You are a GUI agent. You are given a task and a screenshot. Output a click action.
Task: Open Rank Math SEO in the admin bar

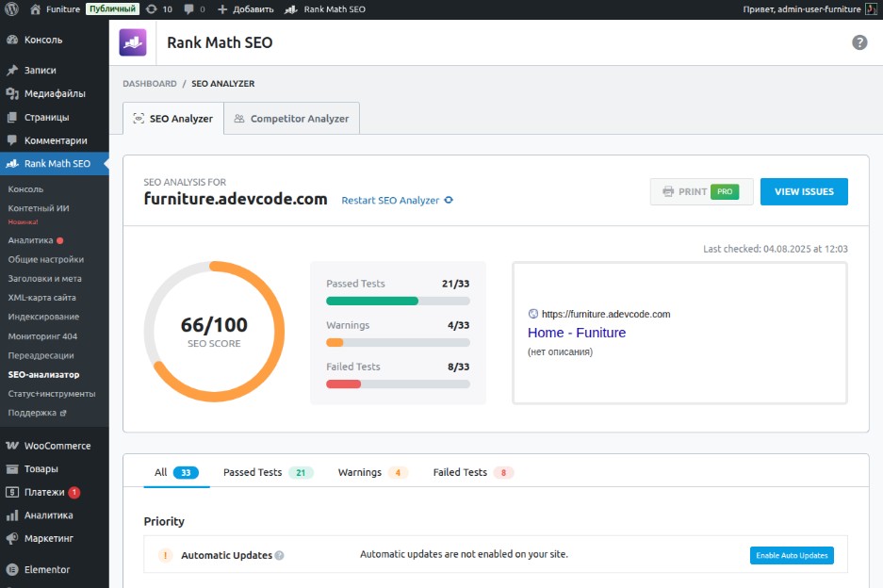point(325,9)
